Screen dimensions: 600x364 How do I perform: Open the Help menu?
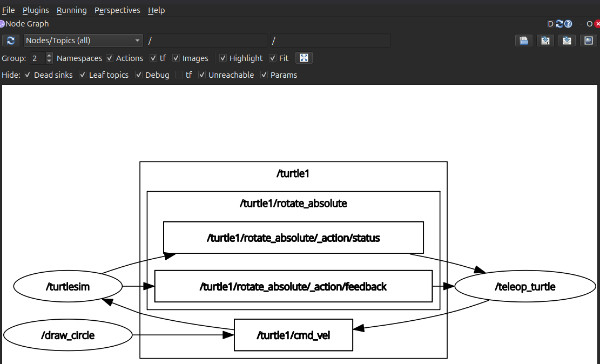click(x=156, y=10)
